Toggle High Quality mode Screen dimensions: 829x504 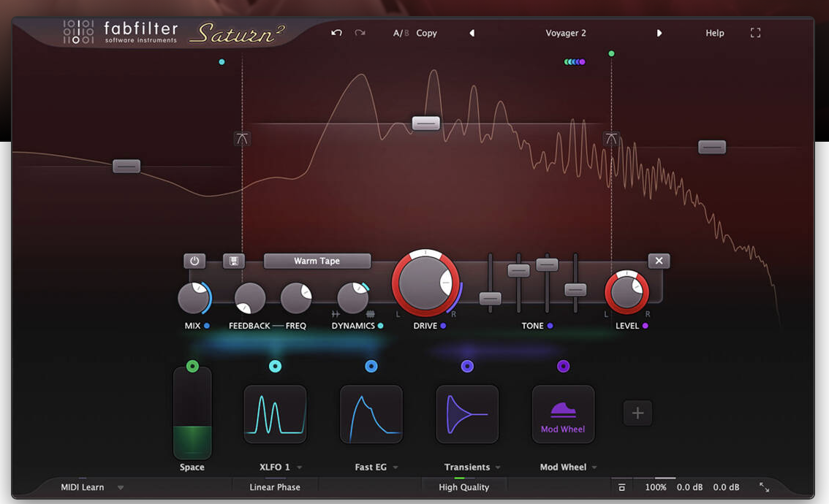click(463, 487)
